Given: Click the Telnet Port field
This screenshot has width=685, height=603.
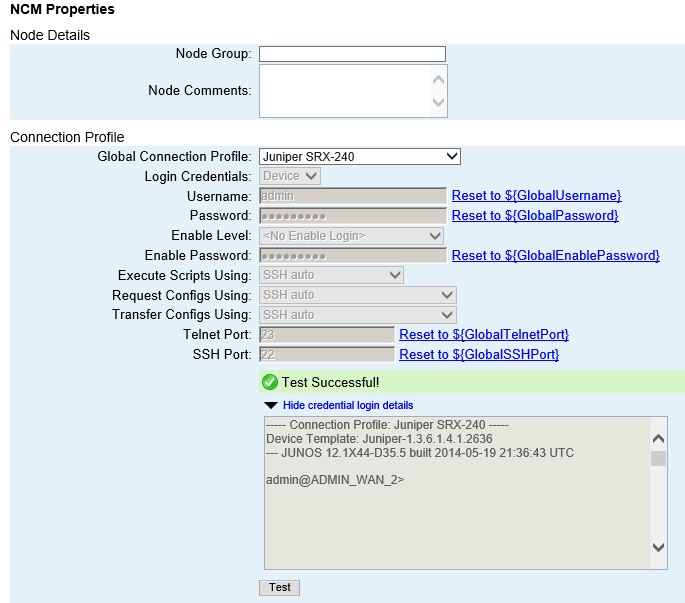Looking at the screenshot, I should [x=326, y=335].
